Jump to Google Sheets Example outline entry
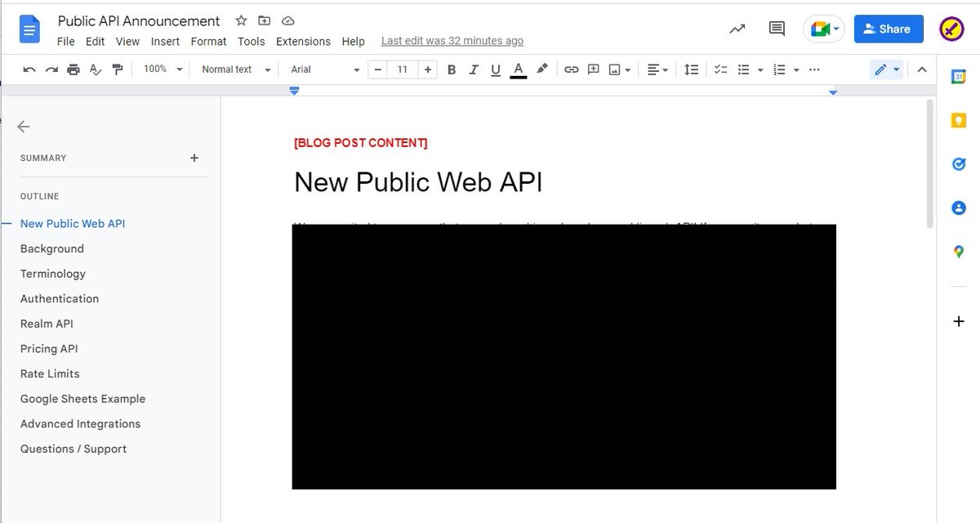Screen dimensions: 980x523 point(82,399)
